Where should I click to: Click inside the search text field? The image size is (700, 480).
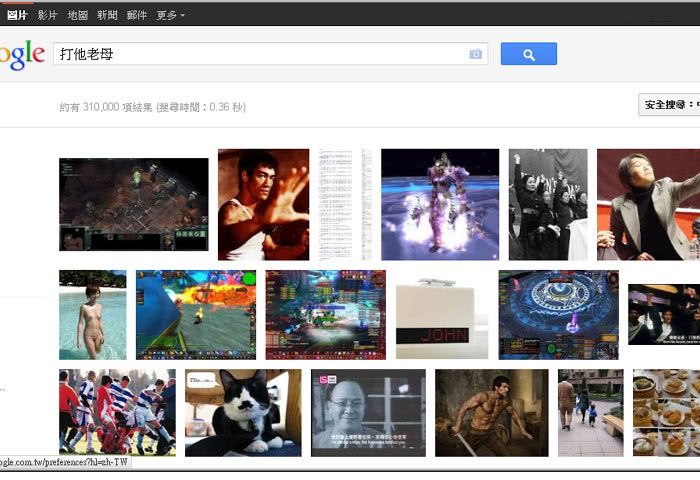coord(260,54)
